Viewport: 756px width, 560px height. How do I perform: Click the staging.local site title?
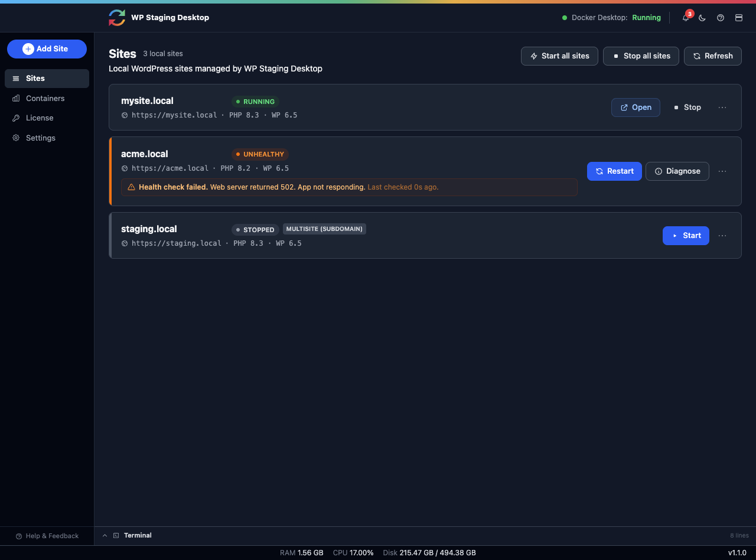tap(149, 229)
